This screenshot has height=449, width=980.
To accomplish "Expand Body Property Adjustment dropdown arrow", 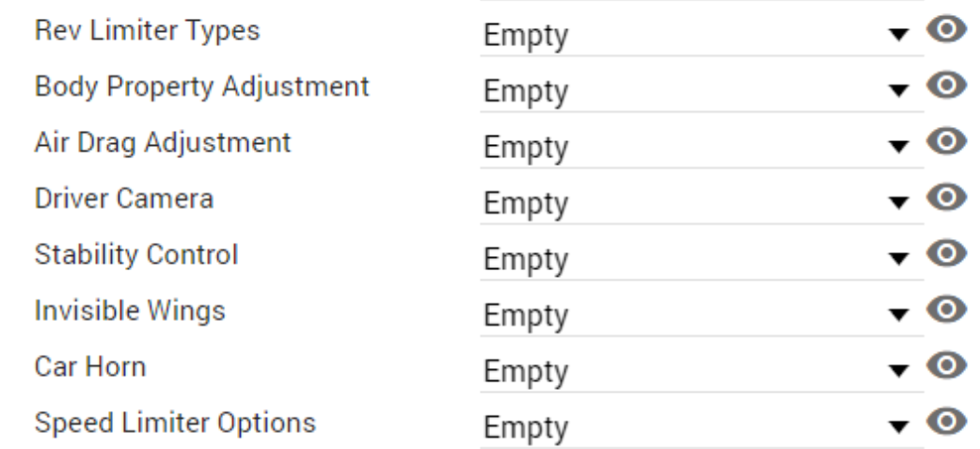I will [899, 91].
